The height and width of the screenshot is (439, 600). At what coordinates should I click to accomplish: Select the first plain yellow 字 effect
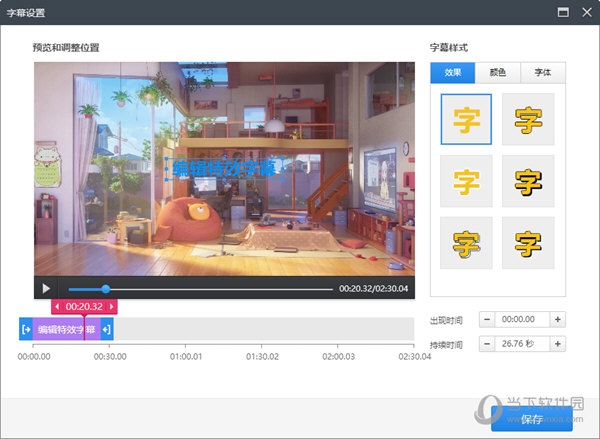tap(466, 119)
